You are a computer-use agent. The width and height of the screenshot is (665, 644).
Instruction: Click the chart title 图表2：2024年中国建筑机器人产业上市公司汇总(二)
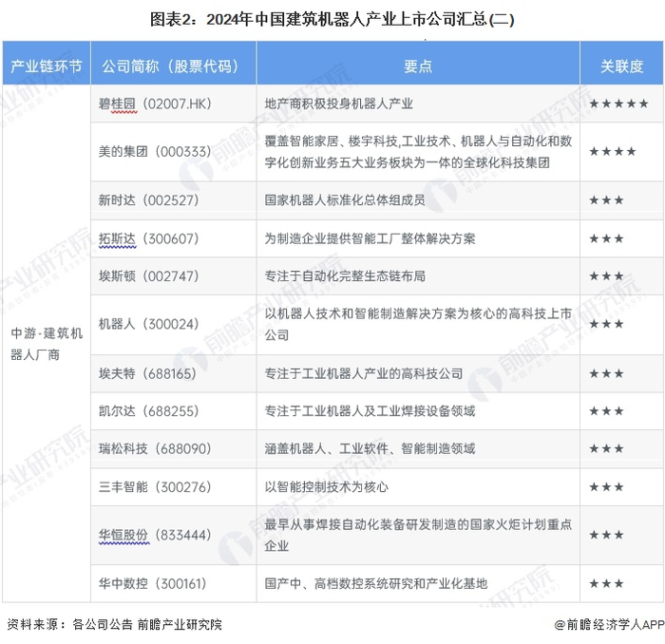pyautogui.click(x=332, y=20)
